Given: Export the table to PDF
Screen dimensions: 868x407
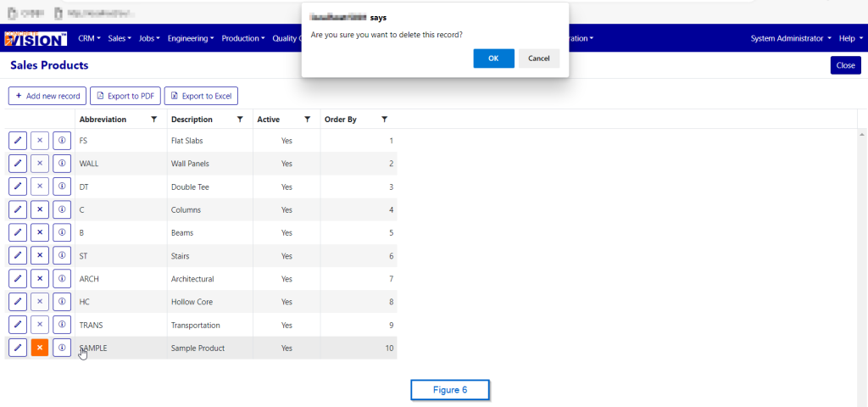Looking at the screenshot, I should coord(125,96).
